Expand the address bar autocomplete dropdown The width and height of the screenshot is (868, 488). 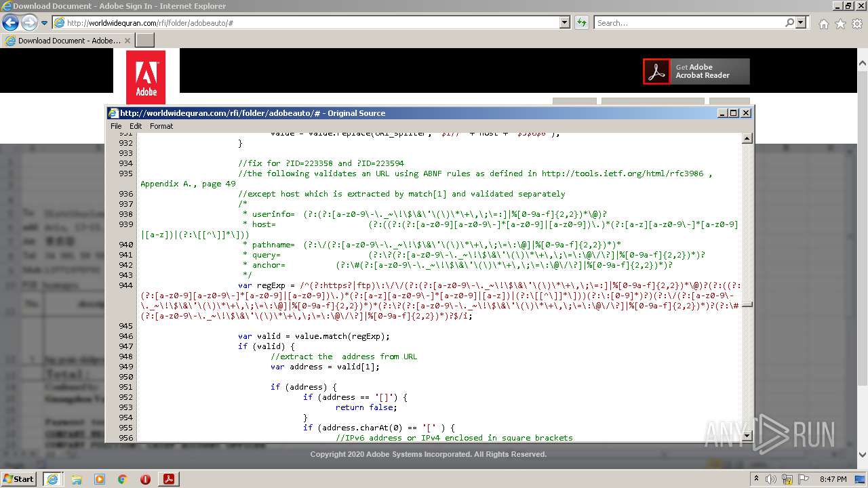pyautogui.click(x=565, y=23)
